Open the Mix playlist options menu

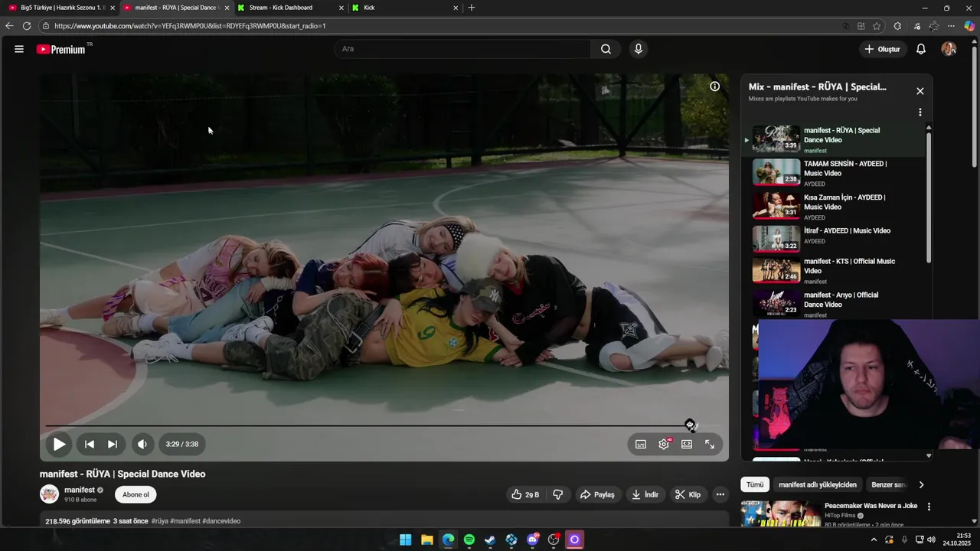pos(920,112)
